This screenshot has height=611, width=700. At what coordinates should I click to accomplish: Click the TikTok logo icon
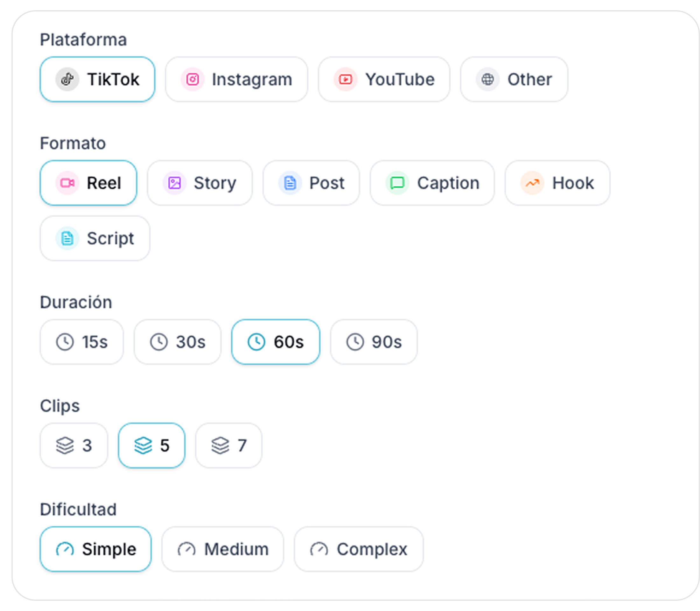(67, 80)
